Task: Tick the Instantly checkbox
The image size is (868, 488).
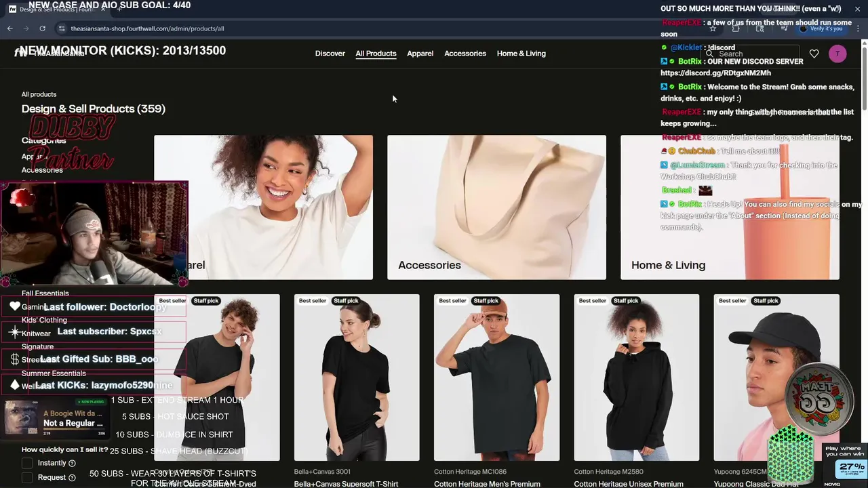Action: click(x=27, y=463)
